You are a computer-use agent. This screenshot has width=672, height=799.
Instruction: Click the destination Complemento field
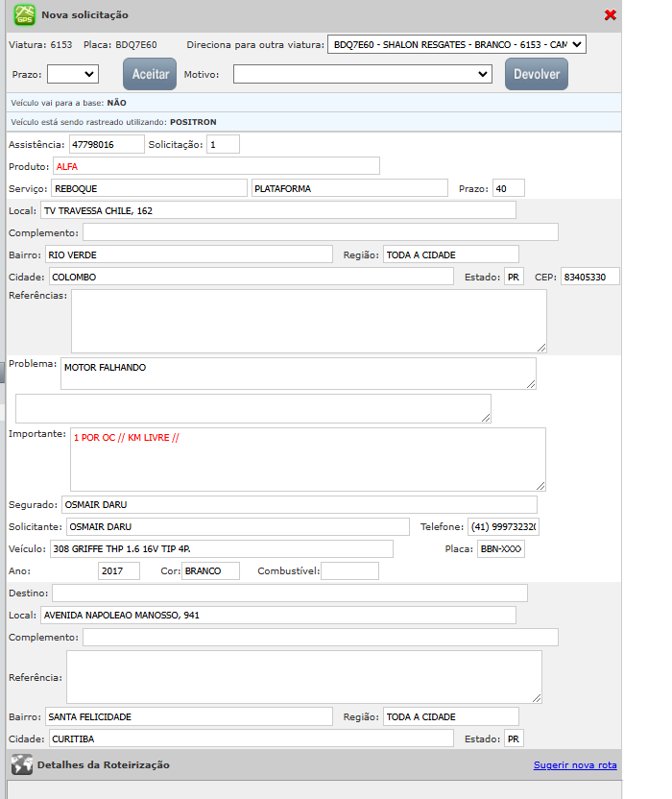321,637
